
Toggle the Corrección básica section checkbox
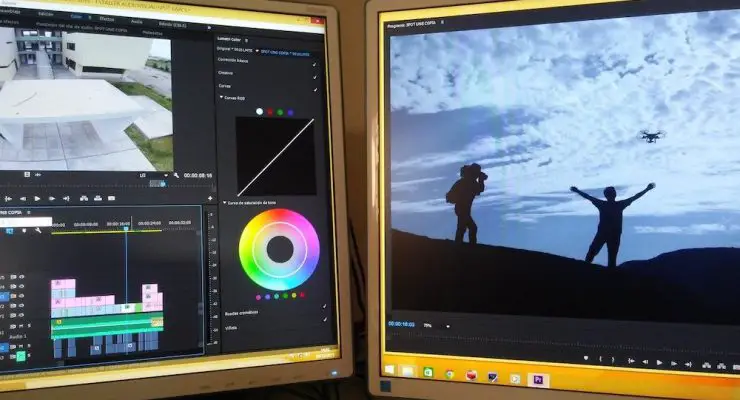(x=315, y=62)
